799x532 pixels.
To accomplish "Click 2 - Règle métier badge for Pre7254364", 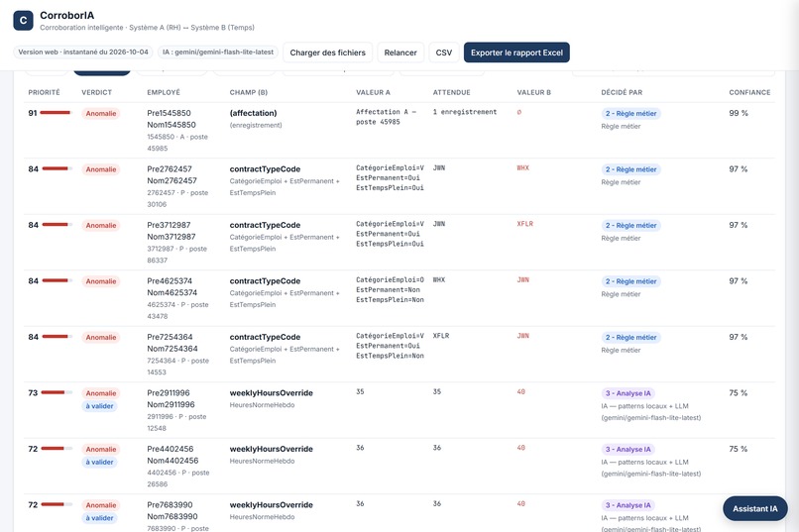I will [x=630, y=337].
